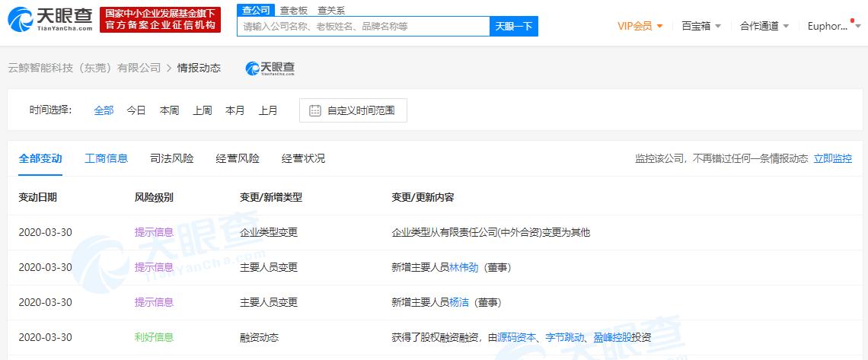Open the Euphor... user account menu
Image resolution: width=868 pixels, height=360 pixels.
coord(831,26)
